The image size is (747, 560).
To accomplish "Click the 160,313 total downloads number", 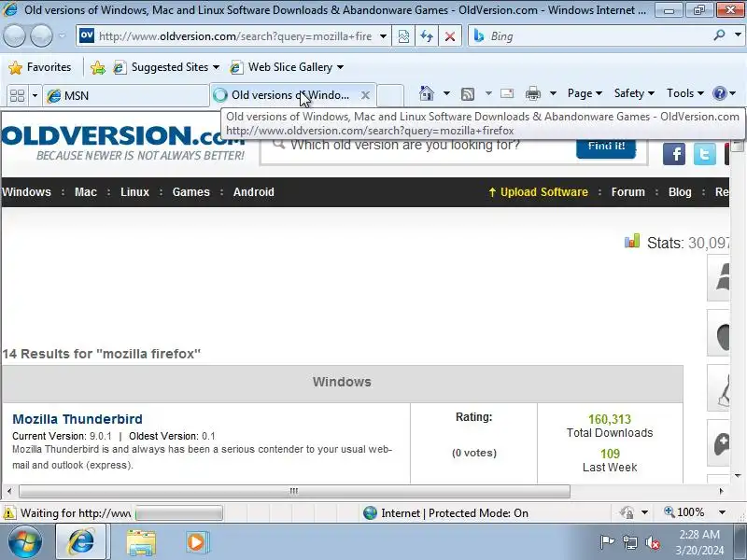I will 610,419.
